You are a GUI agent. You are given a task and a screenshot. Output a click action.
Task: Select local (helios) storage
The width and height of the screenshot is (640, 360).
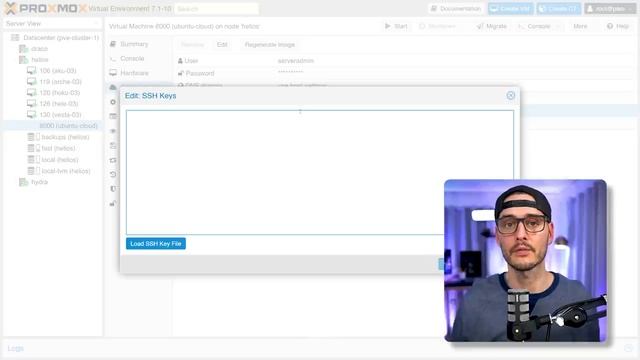tap(60, 160)
